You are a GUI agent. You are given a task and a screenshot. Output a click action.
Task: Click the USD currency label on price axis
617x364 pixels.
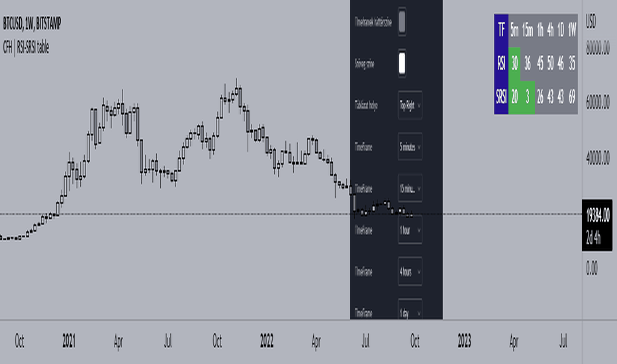click(x=591, y=21)
